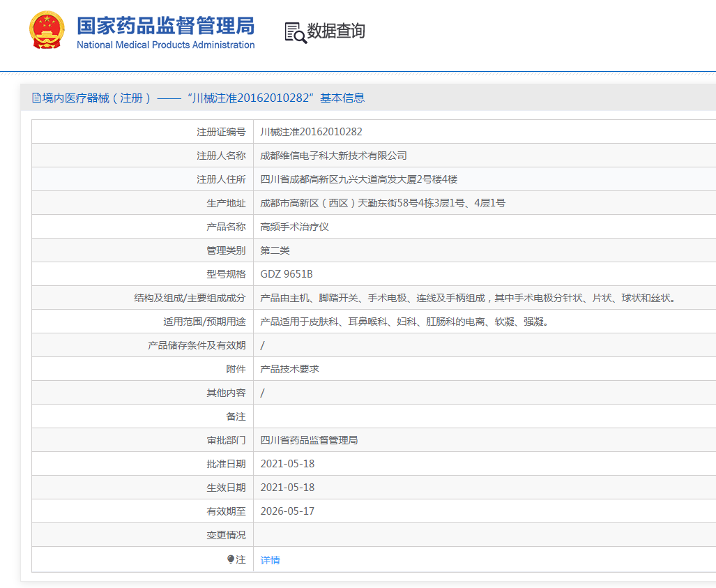
Task: Click production address 天勤东街58号 cell
Action: (383, 203)
